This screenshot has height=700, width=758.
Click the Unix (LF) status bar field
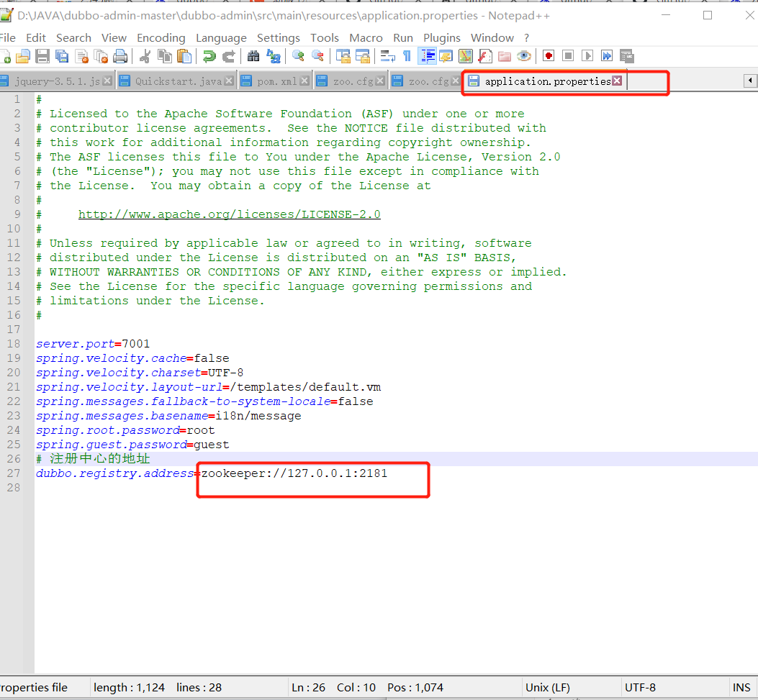(548, 688)
